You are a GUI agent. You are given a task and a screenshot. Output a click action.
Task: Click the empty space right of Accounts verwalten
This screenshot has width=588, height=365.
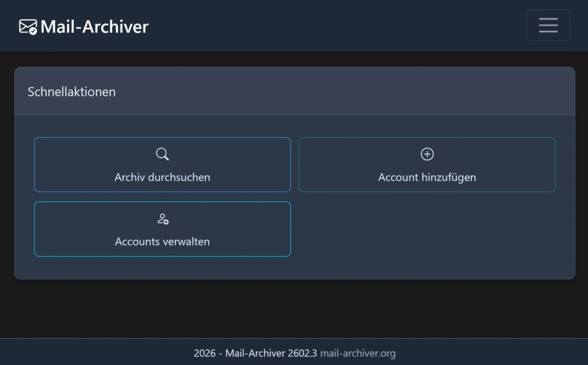pyautogui.click(x=427, y=230)
